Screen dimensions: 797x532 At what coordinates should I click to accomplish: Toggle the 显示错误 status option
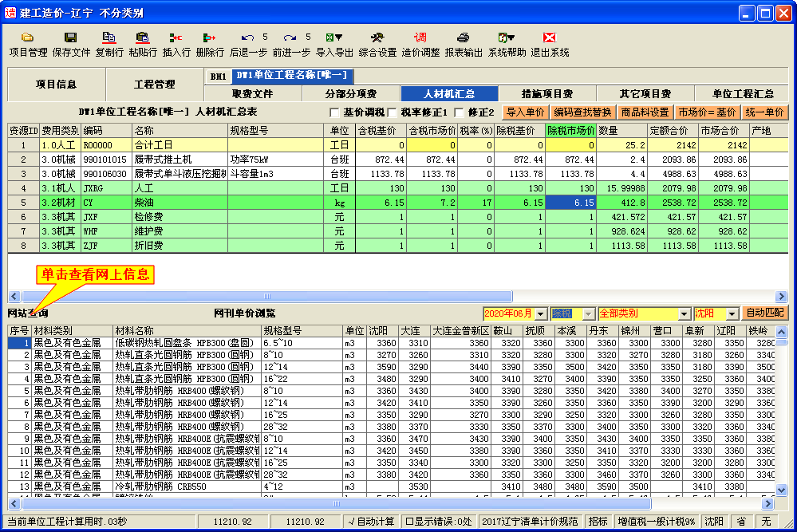439,522
